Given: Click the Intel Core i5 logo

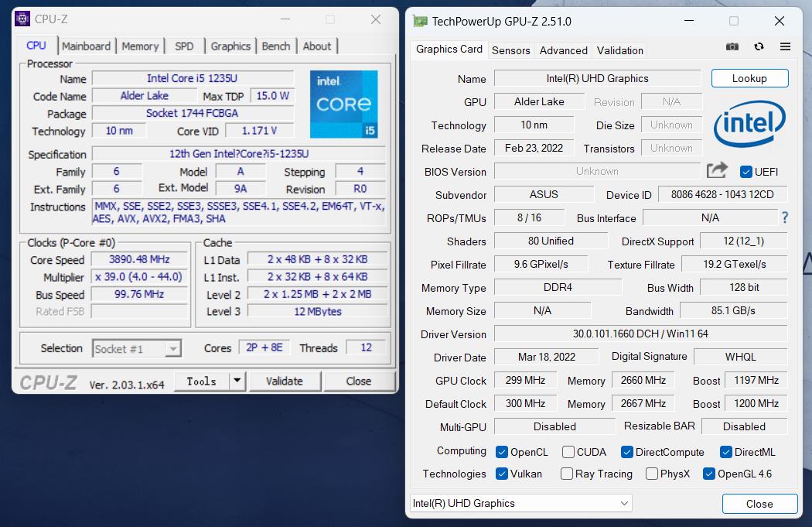Looking at the screenshot, I should pyautogui.click(x=343, y=104).
